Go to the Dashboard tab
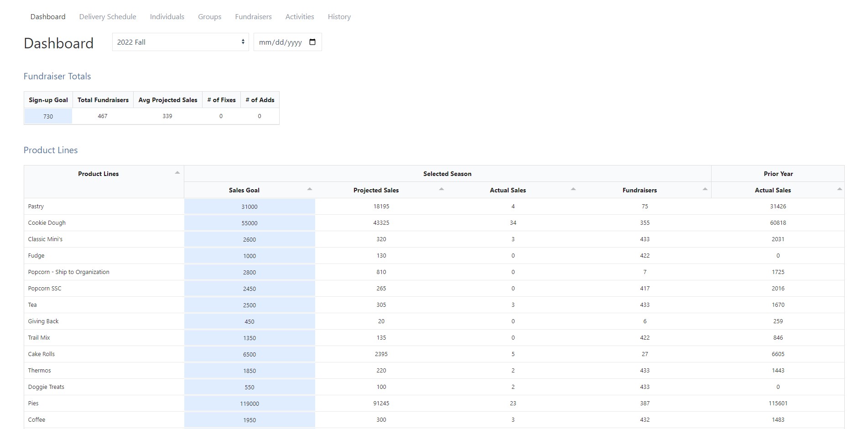 (48, 16)
